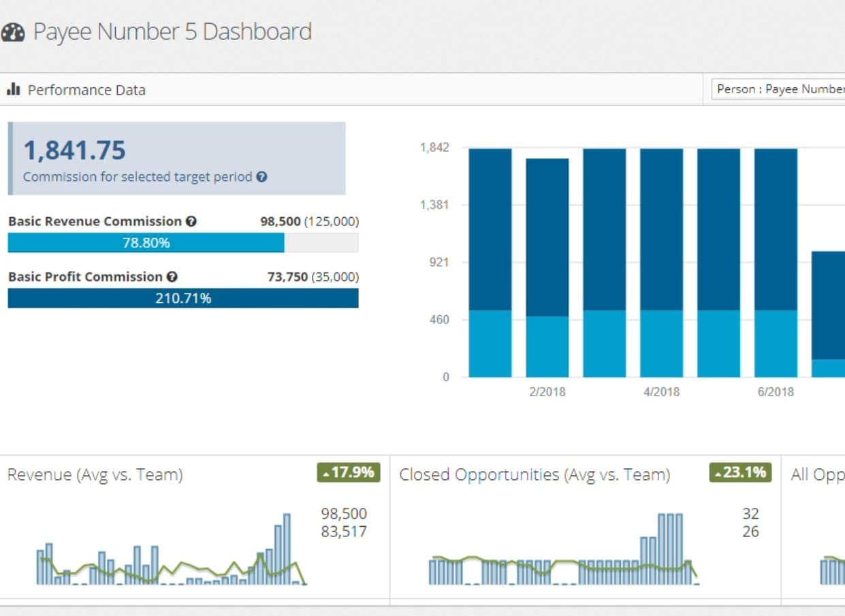This screenshot has width=845, height=616.
Task: Click the 1,841.75 commission total
Action: tap(75, 150)
